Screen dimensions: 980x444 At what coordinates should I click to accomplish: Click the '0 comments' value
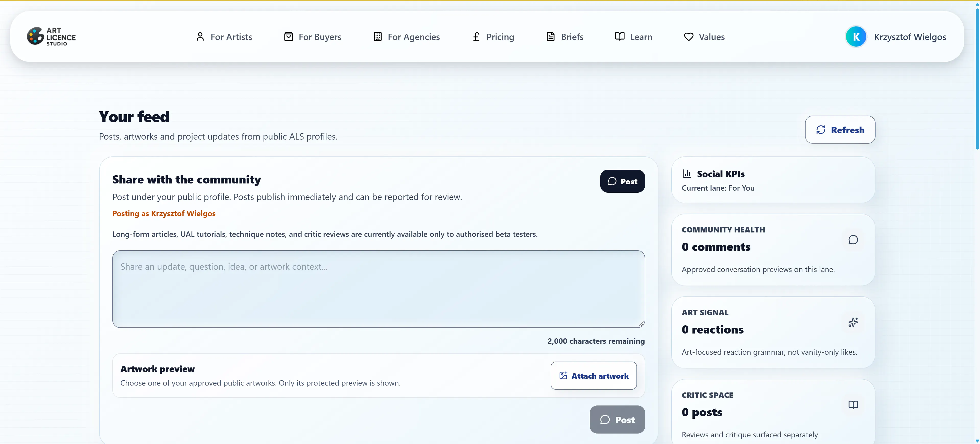716,247
